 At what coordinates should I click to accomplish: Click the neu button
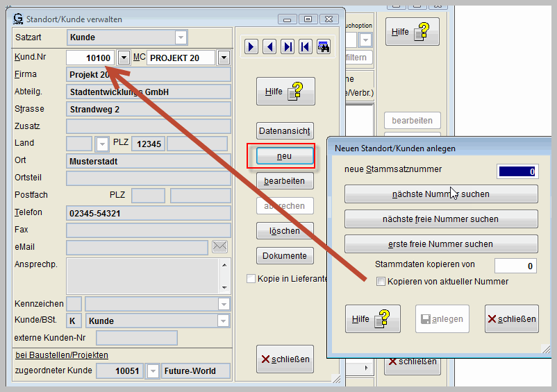point(285,156)
